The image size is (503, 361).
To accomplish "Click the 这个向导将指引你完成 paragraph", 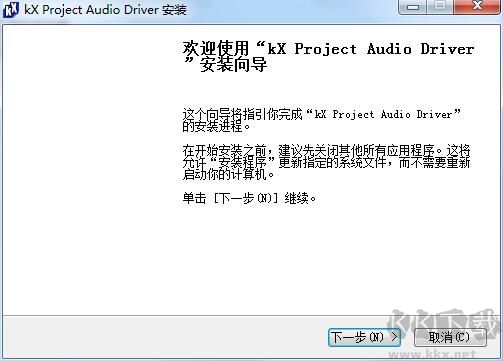I will (321, 120).
